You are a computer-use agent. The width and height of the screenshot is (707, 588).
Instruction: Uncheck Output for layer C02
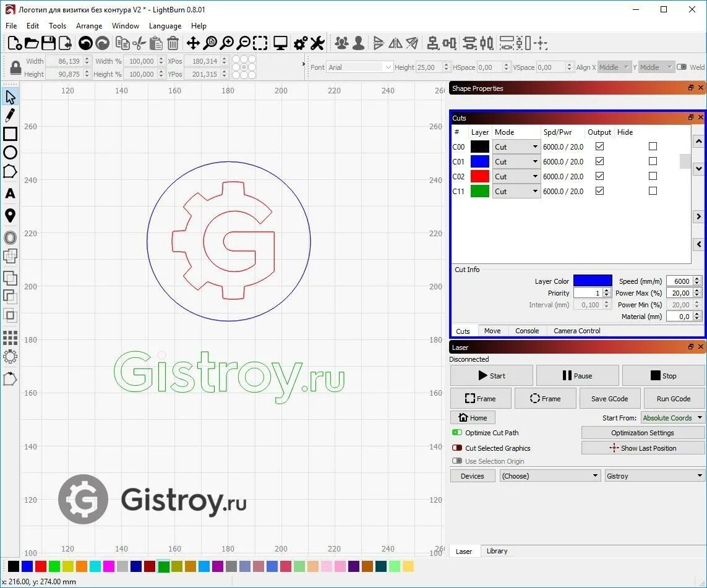[599, 176]
